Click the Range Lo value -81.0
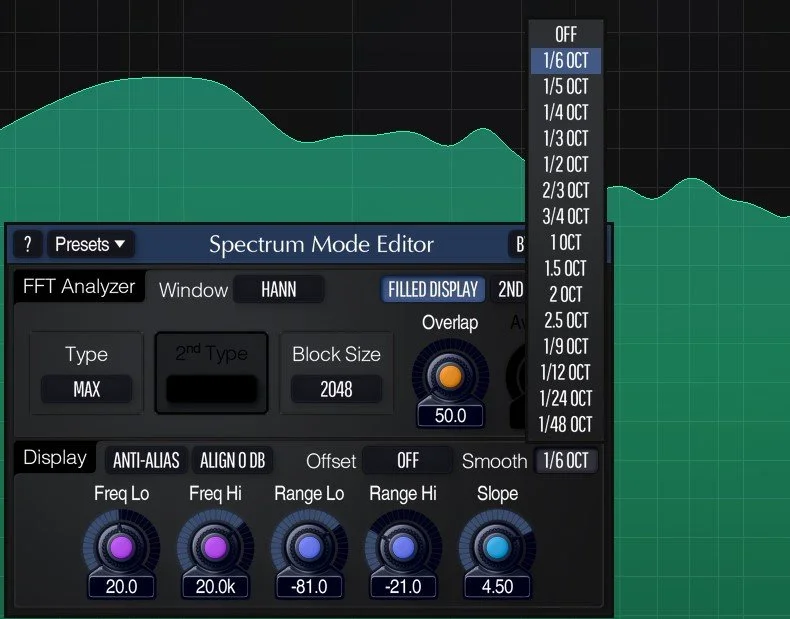This screenshot has height=619, width=790. coord(309,587)
